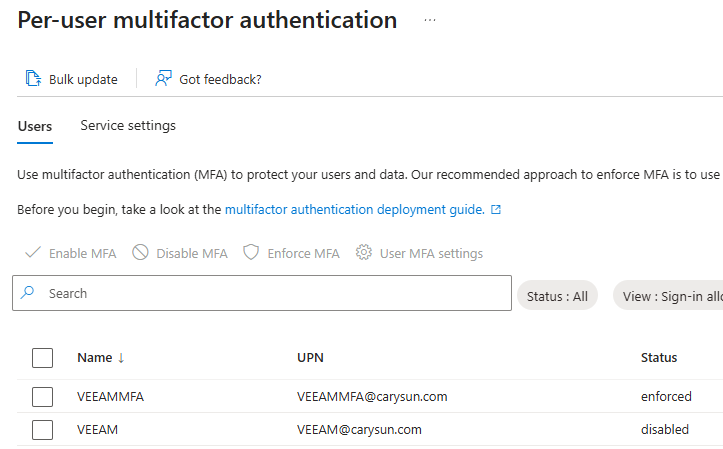
Task: Click the ellipsis more options icon
Action: click(x=430, y=20)
